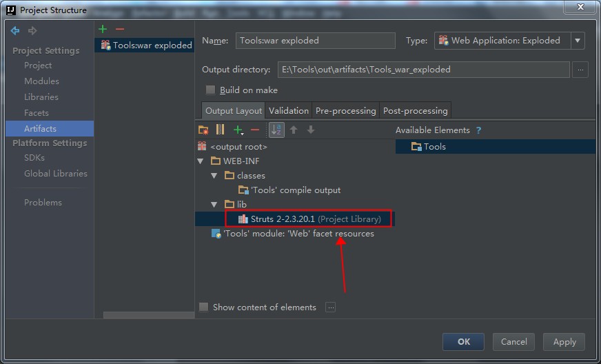This screenshot has height=364, width=601.
Task: Open the Pre-processing tab
Action: pos(346,111)
